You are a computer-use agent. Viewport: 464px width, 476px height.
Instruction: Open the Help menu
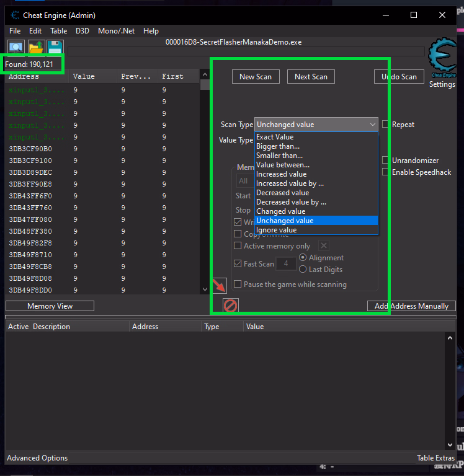(151, 31)
